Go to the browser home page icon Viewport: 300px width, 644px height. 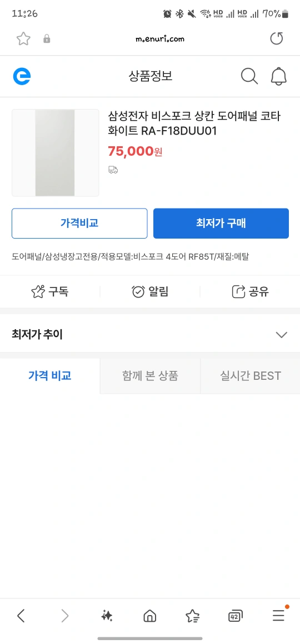[x=150, y=616]
